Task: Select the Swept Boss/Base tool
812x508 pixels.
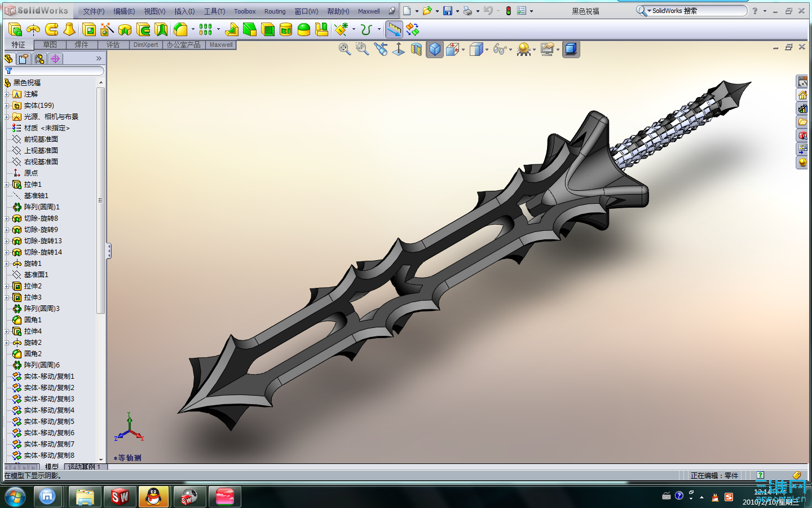Action: click(x=51, y=29)
